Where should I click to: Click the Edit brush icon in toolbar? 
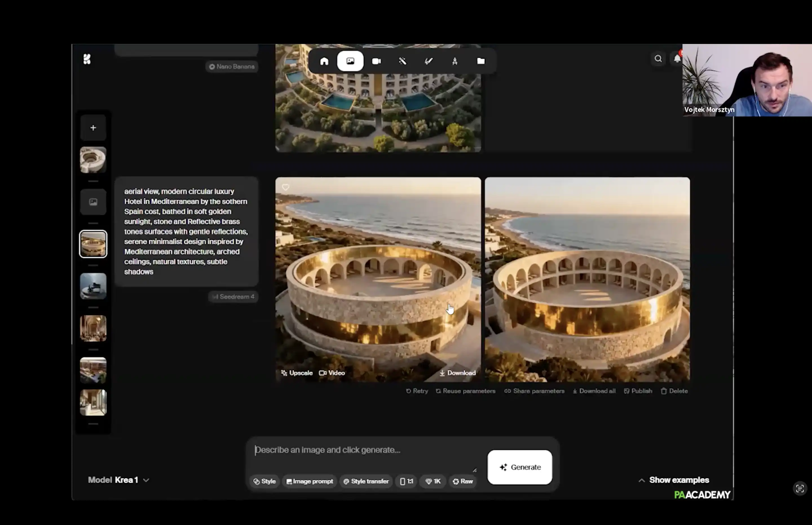pyautogui.click(x=429, y=61)
